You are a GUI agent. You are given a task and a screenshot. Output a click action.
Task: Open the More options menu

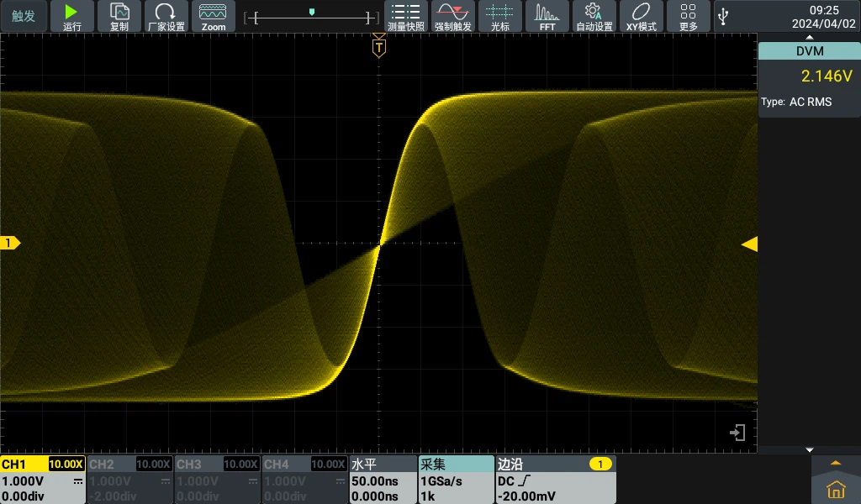[x=688, y=16]
